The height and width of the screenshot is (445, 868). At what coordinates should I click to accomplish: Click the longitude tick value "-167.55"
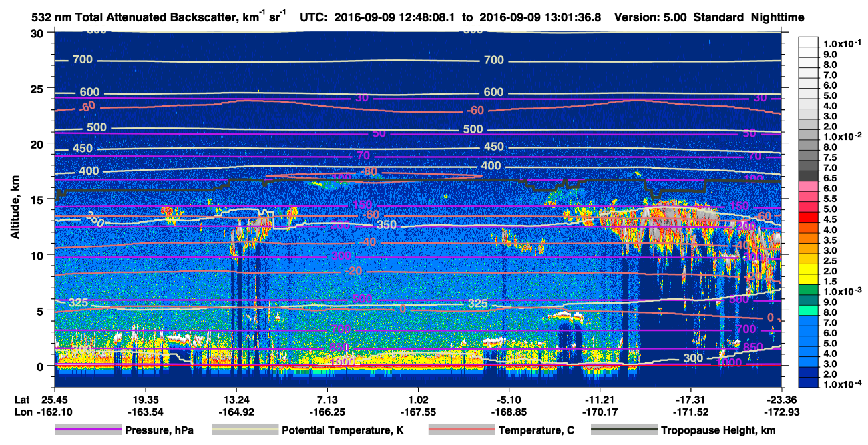pyautogui.click(x=418, y=411)
